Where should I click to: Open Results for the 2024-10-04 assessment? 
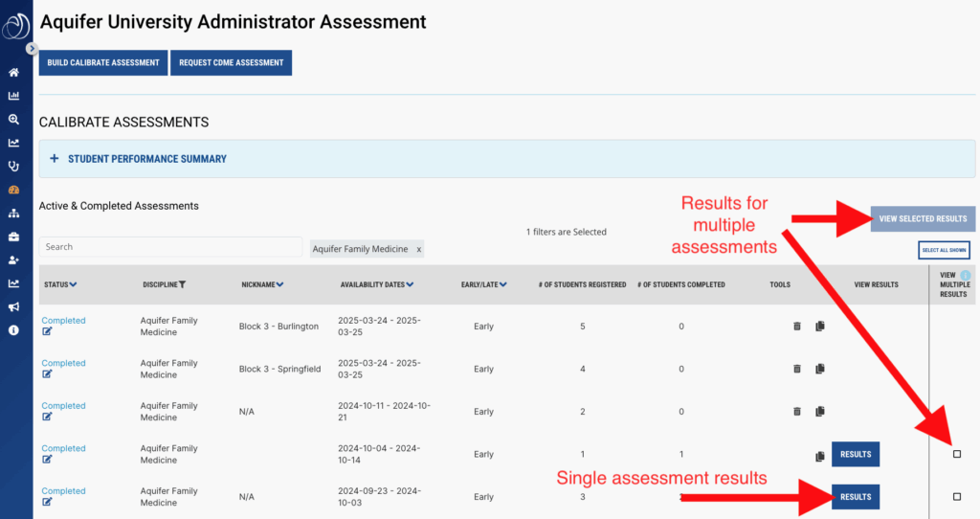pos(856,454)
